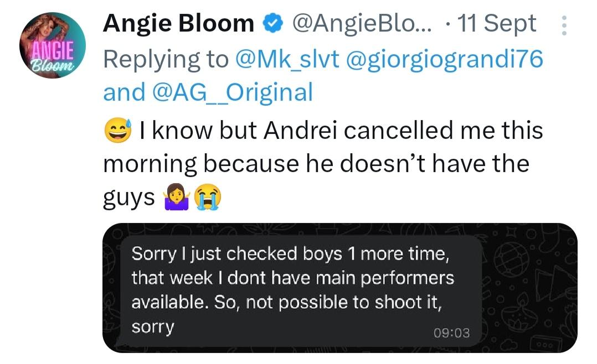Open the three-dot more options menu
Viewport: 597px width, 364px height.
[x=564, y=25]
